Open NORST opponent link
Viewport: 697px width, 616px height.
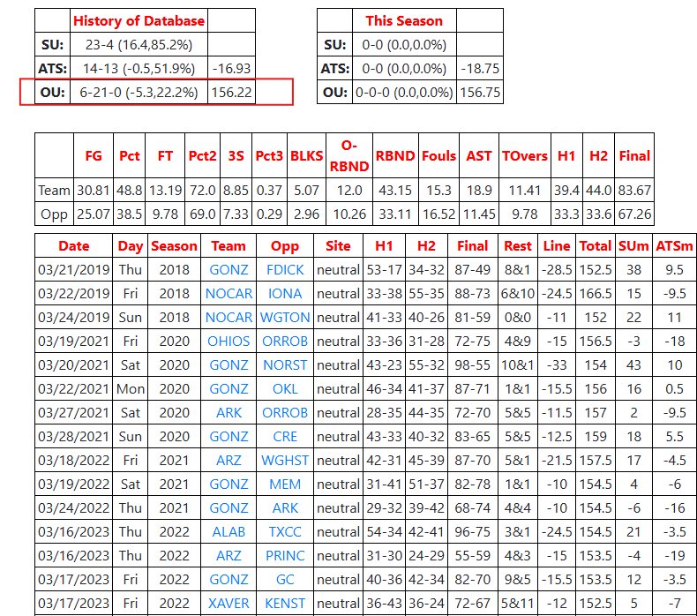[x=285, y=365]
